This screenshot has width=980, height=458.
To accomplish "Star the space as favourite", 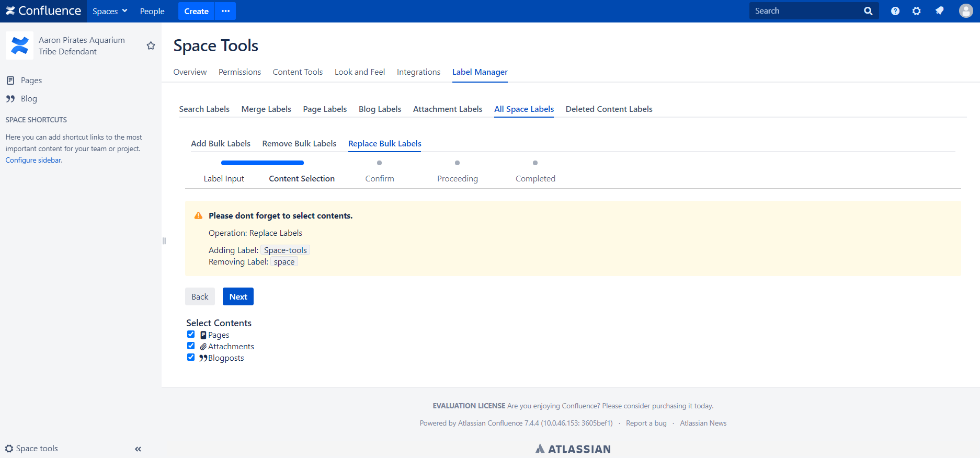I will (x=151, y=45).
